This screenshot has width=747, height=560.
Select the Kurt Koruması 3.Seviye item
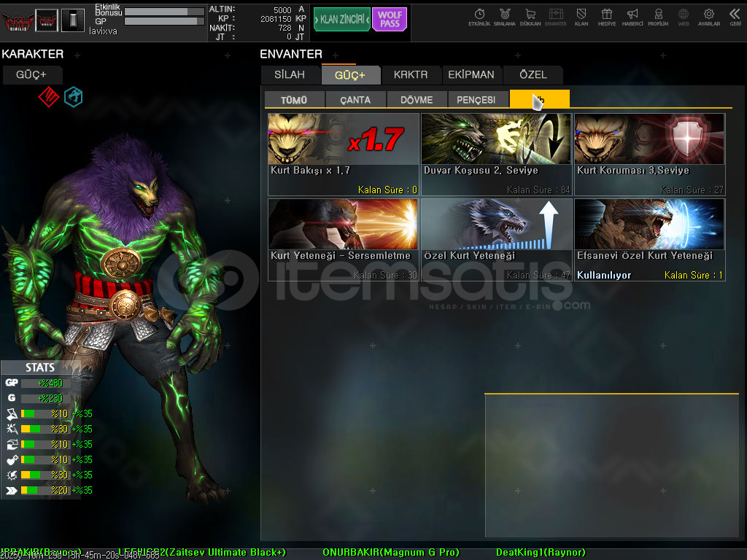point(650,155)
